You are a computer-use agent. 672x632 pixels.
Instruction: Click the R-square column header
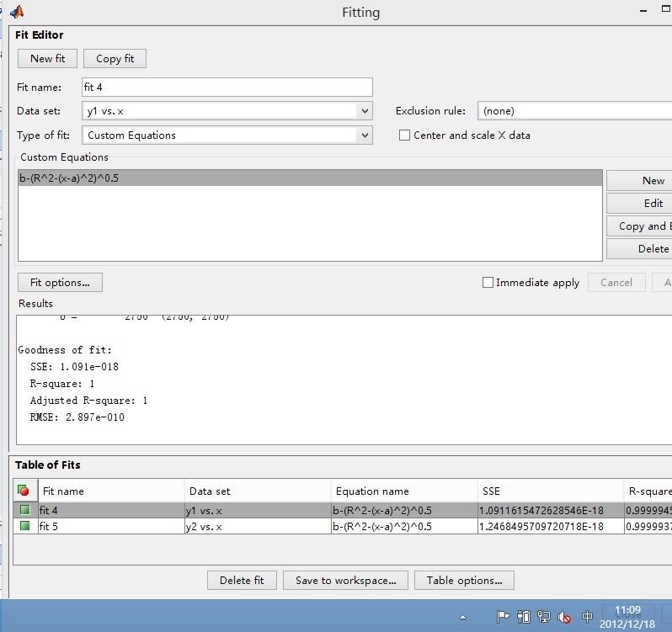648,491
